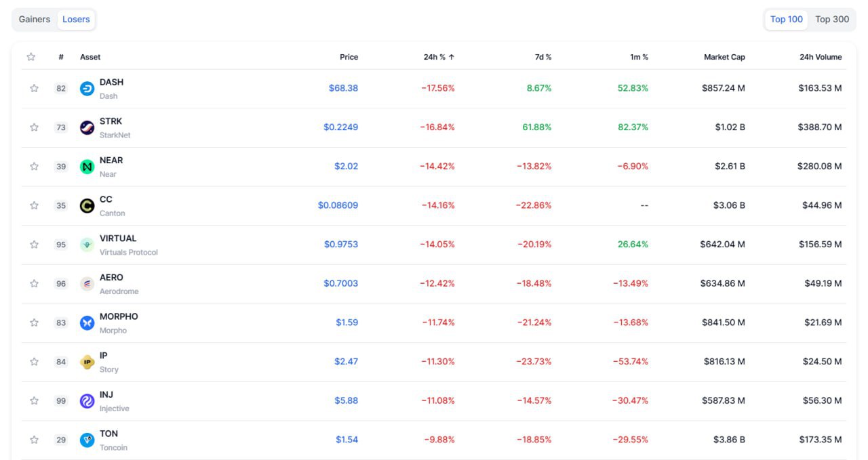The height and width of the screenshot is (460, 868).
Task: Click the StarkNet coin logo icon
Action: coord(87,127)
